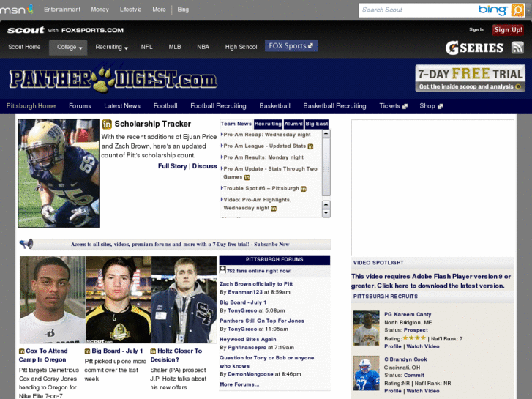The width and height of the screenshot is (532, 399).
Task: Open Full Story for Scholarship Tracker
Action: [173, 166]
